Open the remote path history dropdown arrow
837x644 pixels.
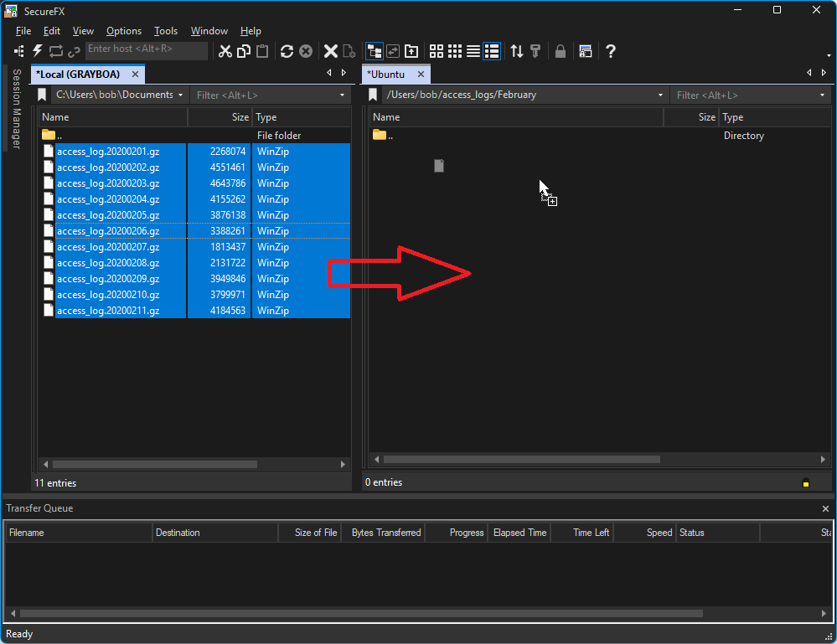pyautogui.click(x=661, y=95)
